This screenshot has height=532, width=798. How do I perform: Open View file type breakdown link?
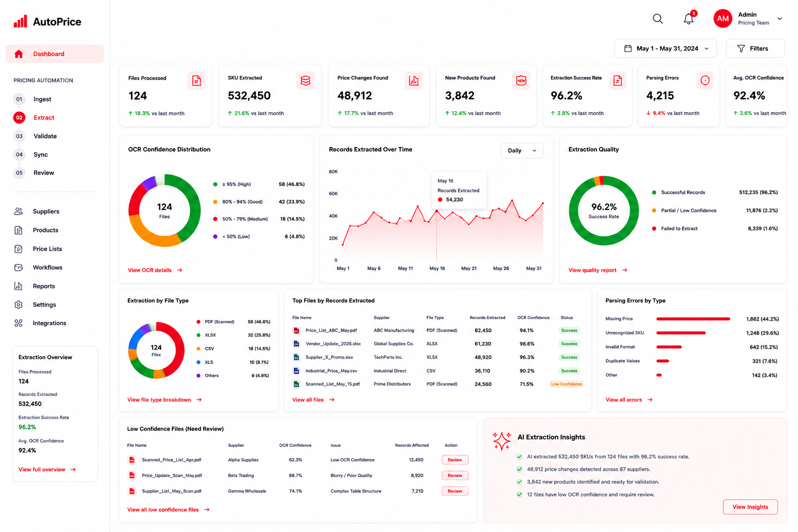click(x=164, y=400)
